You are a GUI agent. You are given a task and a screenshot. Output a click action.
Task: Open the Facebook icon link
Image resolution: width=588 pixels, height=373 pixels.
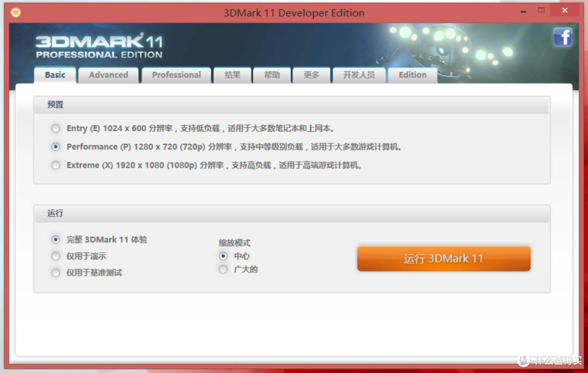562,37
